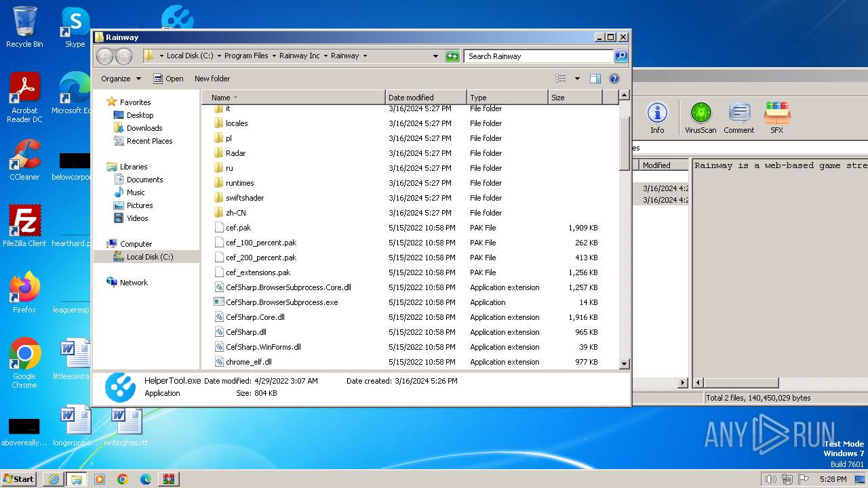
Task: Click WinRAR horizontal scrollbar right arrow
Action: coord(683,383)
